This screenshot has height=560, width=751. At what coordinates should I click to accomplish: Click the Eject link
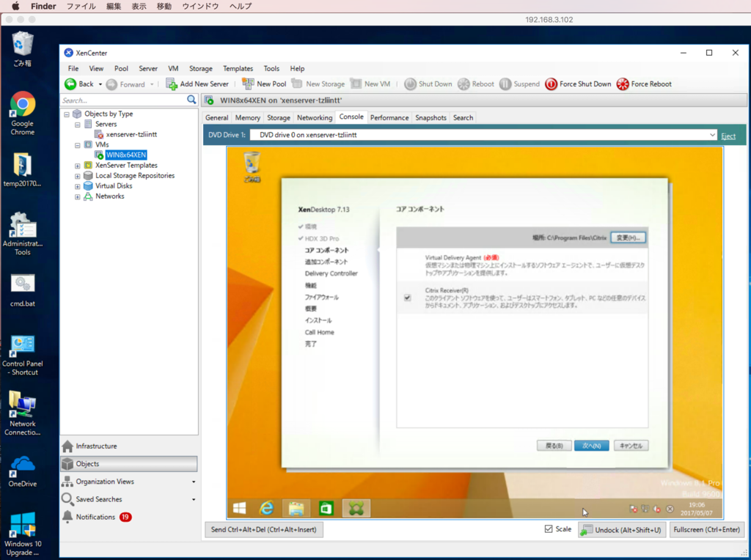(728, 136)
